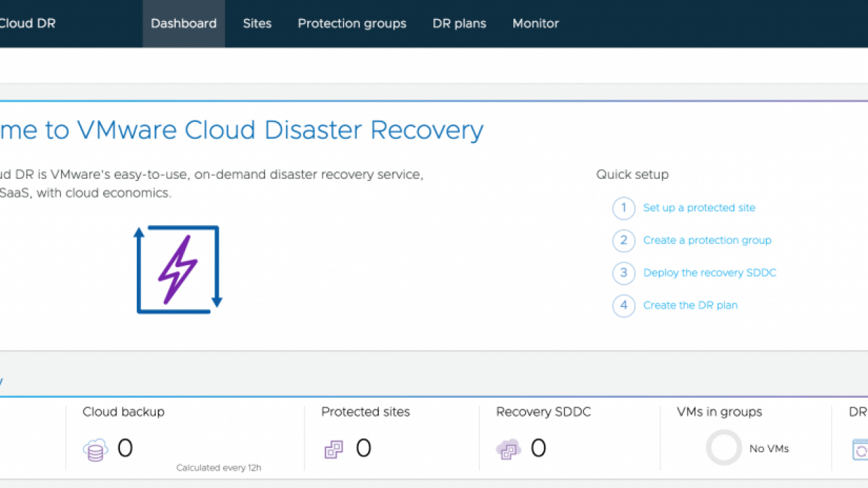
Task: Click the Quick setup heading
Action: point(633,175)
